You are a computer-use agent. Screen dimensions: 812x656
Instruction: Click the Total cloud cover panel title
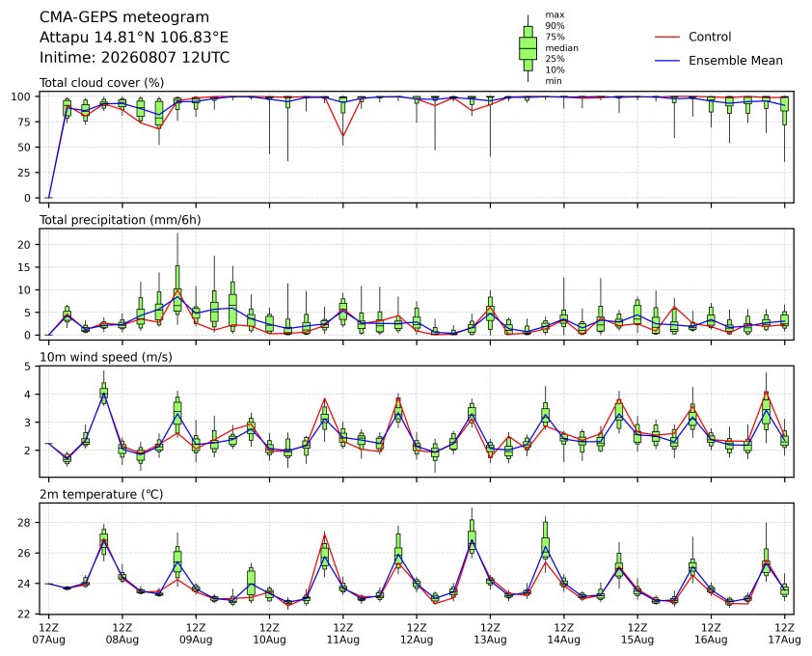(x=102, y=83)
